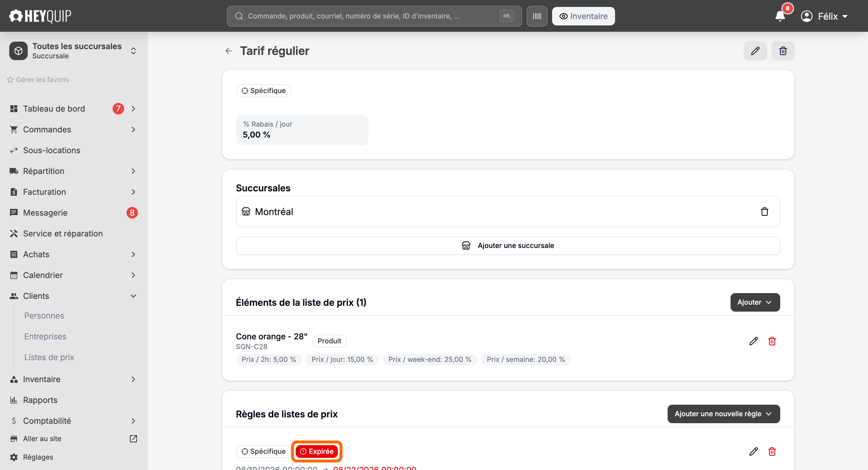The image size is (868, 470).
Task: Click the Expirée status badge
Action: [316, 452]
